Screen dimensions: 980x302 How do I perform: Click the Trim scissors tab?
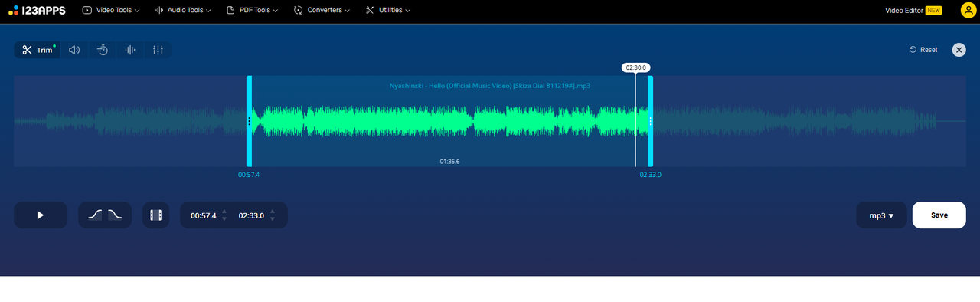[37, 50]
